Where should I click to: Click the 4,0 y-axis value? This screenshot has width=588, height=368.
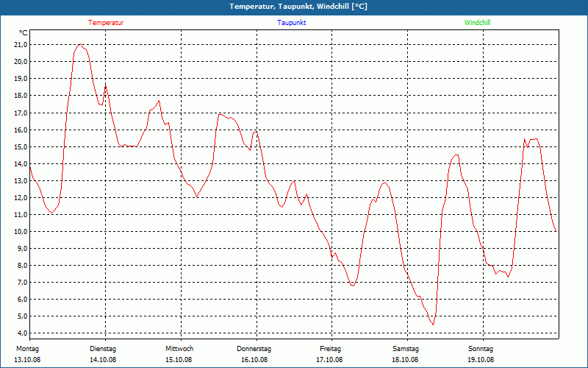click(23, 333)
